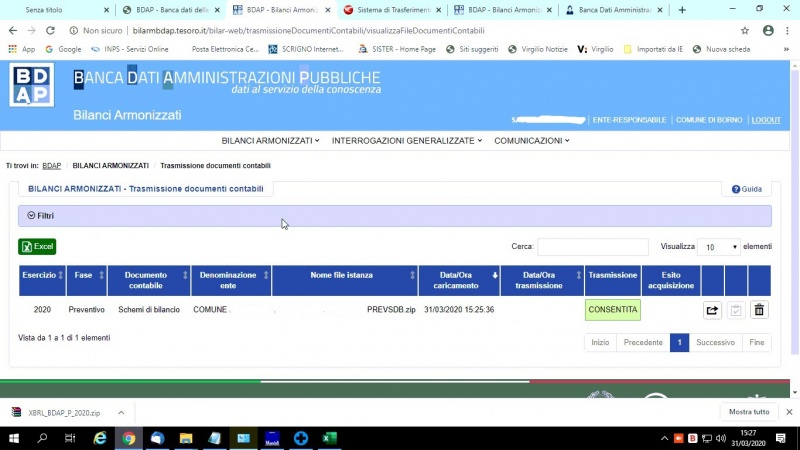Click the Successivo pagination button
800x450 pixels.
click(x=715, y=342)
